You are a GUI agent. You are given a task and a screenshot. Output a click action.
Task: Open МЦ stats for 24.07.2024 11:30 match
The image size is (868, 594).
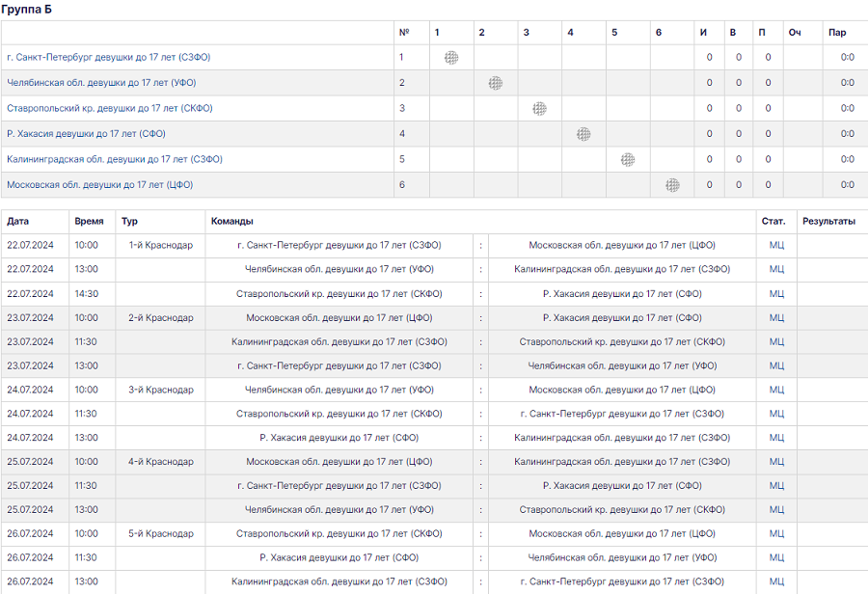[776, 414]
